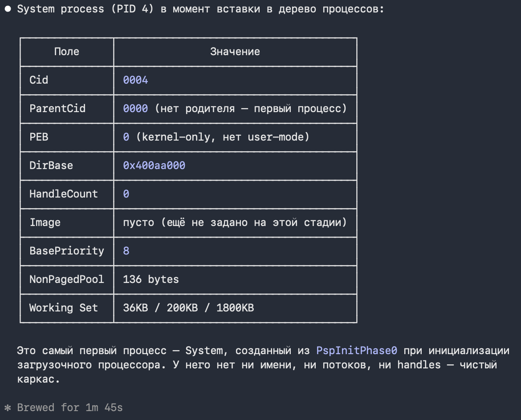Click the asterisk beside Brewed for
The height and width of the screenshot is (420, 521).
[x=8, y=408]
